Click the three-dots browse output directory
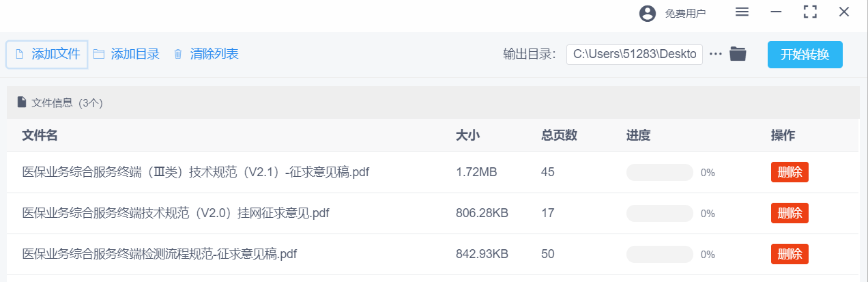The width and height of the screenshot is (868, 282). pyautogui.click(x=715, y=54)
